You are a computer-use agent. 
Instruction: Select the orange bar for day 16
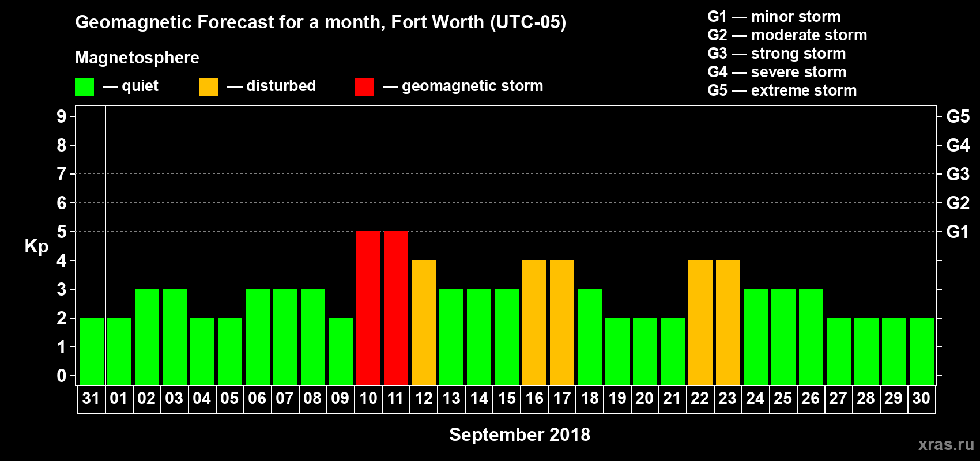tap(534, 322)
